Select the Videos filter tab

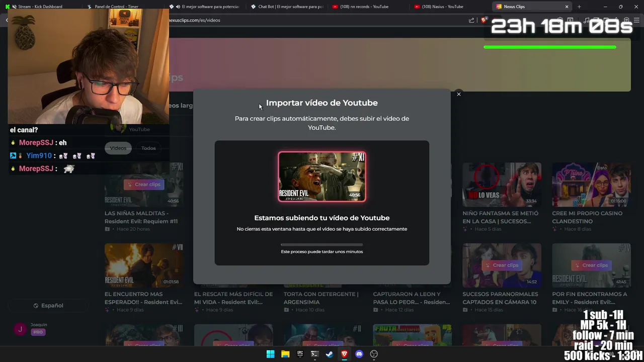click(118, 148)
